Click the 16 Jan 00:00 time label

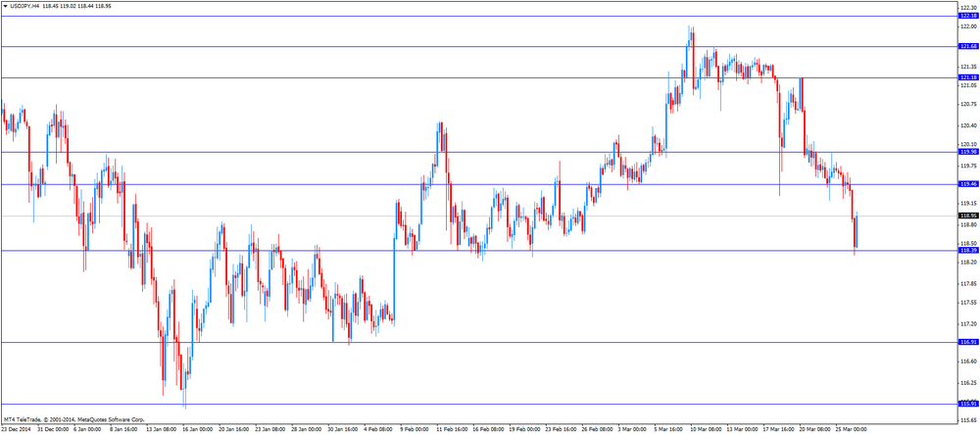tap(198, 430)
